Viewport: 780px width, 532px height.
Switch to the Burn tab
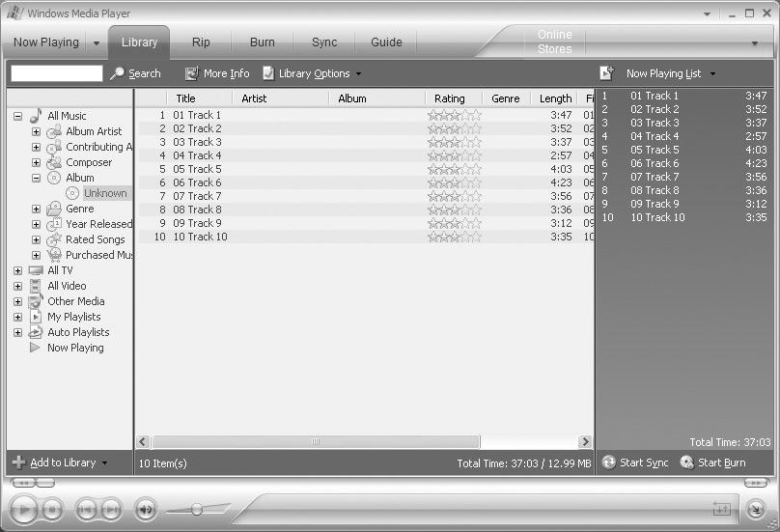263,42
